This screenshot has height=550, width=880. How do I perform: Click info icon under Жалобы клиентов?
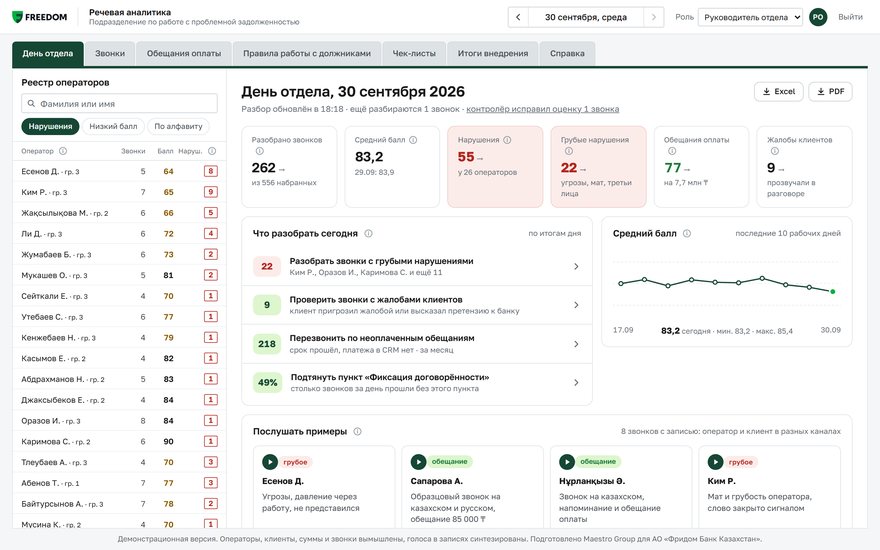click(x=774, y=151)
